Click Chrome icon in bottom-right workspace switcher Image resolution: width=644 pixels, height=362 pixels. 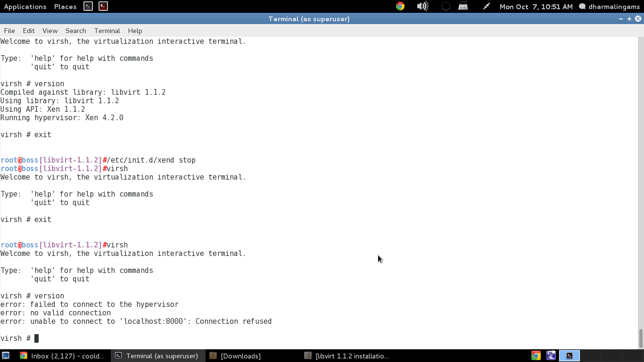pos(536,356)
